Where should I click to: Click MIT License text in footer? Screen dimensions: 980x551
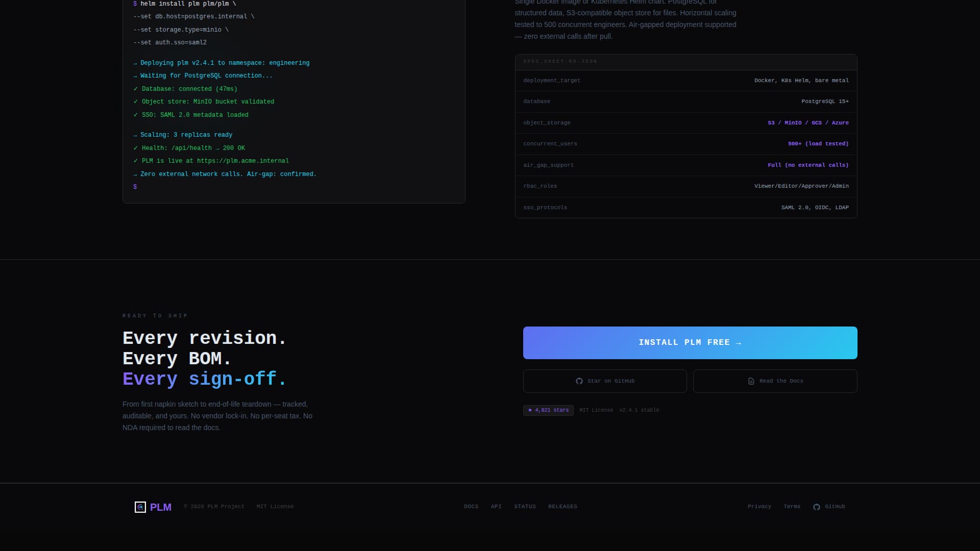[275, 507]
